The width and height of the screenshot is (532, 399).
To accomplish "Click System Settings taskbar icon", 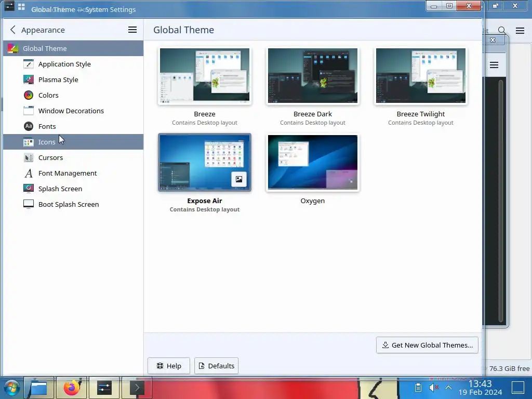I will click(x=104, y=388).
